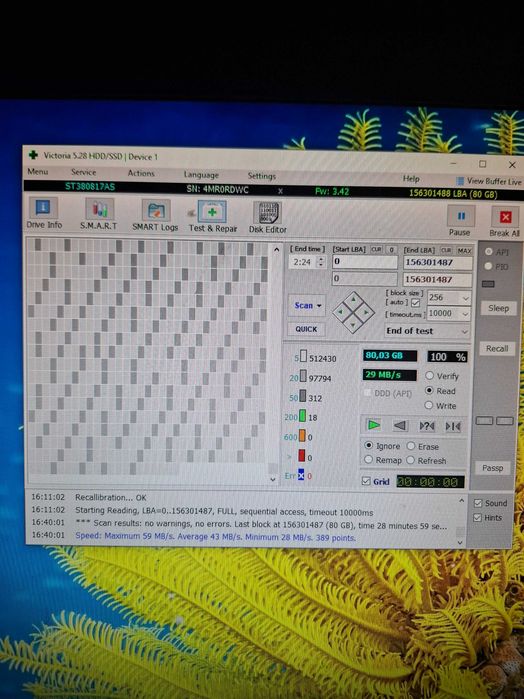This screenshot has width=524, height=699.
Task: Open the Help menu
Action: (x=411, y=178)
